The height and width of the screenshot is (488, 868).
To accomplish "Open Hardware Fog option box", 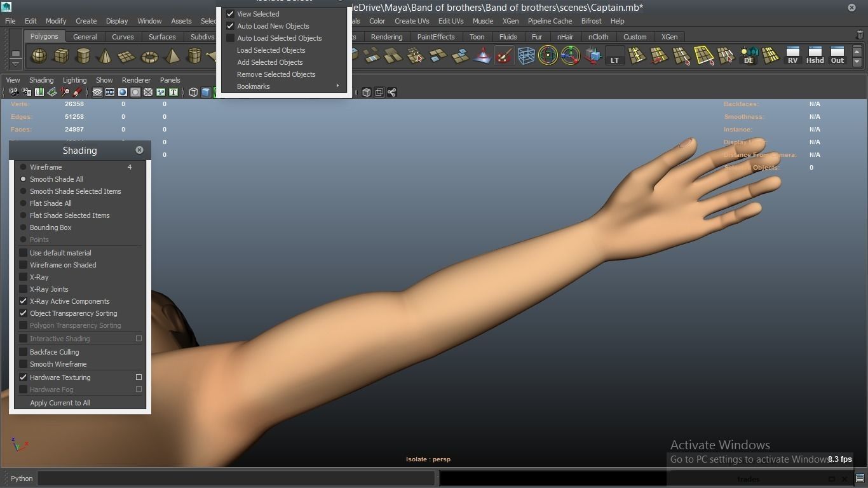I will (x=139, y=390).
